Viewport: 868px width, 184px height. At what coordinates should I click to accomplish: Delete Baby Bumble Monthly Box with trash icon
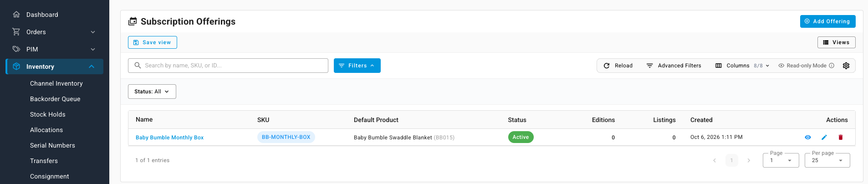tap(841, 137)
